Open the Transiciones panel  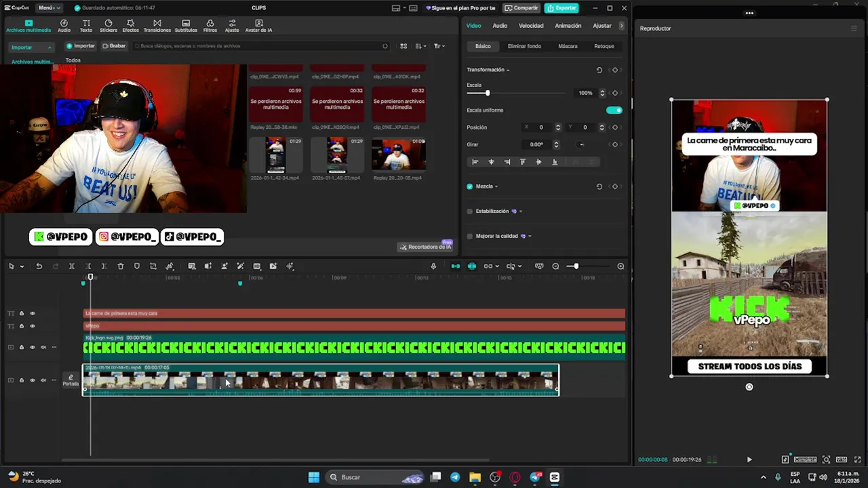157,26
